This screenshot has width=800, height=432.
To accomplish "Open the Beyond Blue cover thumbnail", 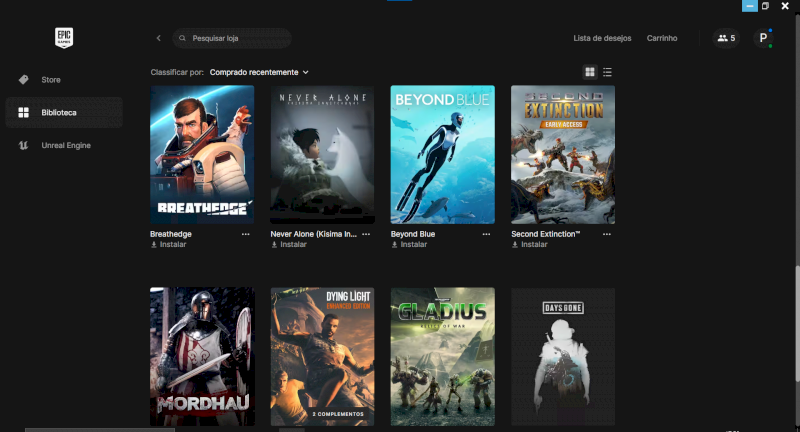I will [x=443, y=155].
